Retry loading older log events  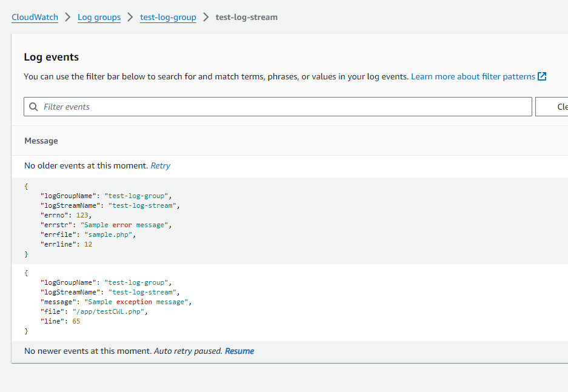[160, 165]
